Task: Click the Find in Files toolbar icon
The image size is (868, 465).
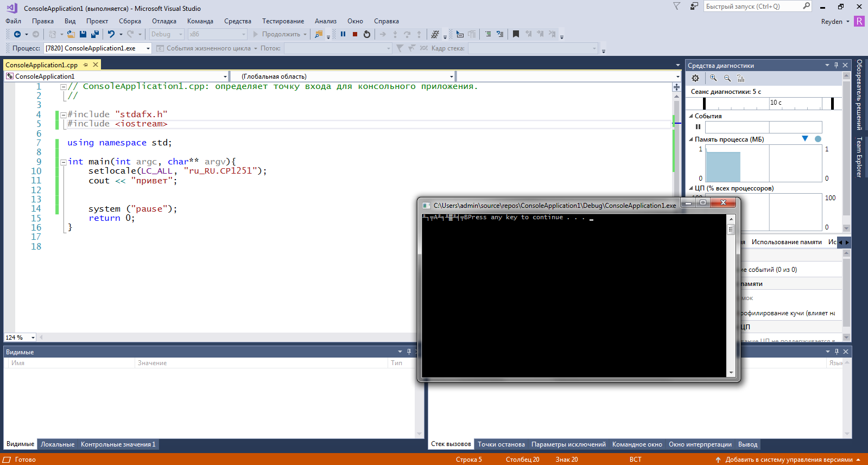Action: coord(319,34)
